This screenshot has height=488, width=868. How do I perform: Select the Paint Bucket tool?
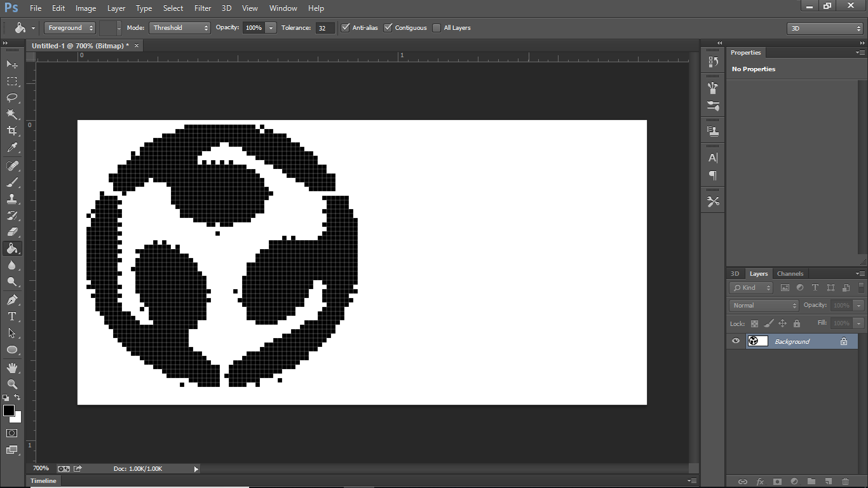tap(12, 248)
